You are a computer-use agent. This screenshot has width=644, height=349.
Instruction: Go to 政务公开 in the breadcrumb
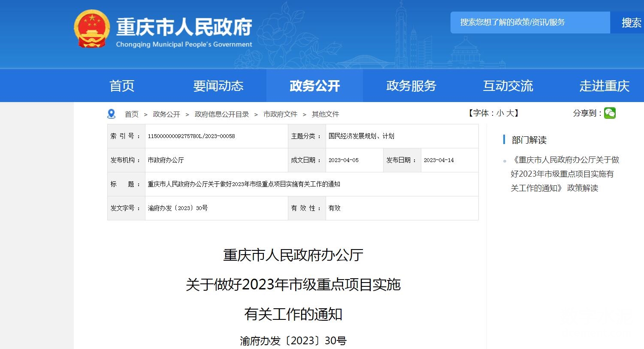pos(166,114)
